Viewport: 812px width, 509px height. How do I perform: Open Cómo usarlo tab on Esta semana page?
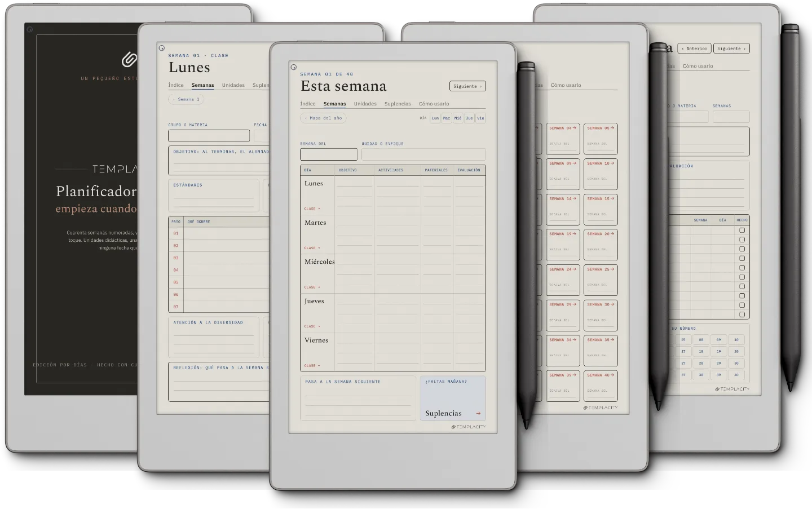click(x=434, y=104)
